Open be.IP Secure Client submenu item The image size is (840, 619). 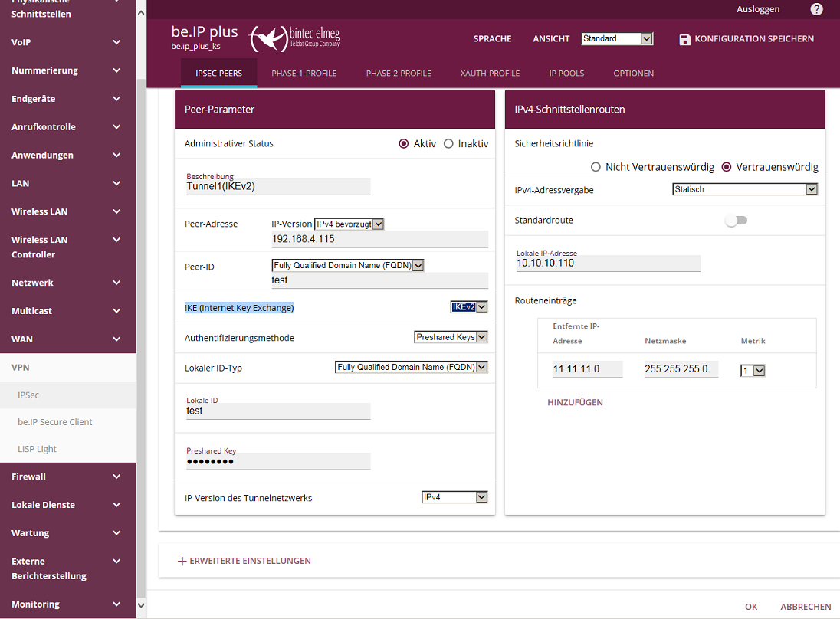pyautogui.click(x=68, y=422)
